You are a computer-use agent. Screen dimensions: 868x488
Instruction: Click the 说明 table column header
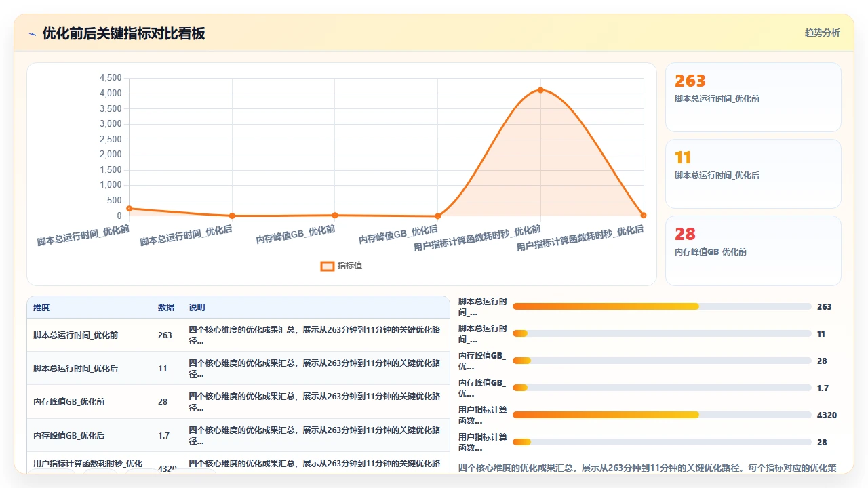[197, 308]
